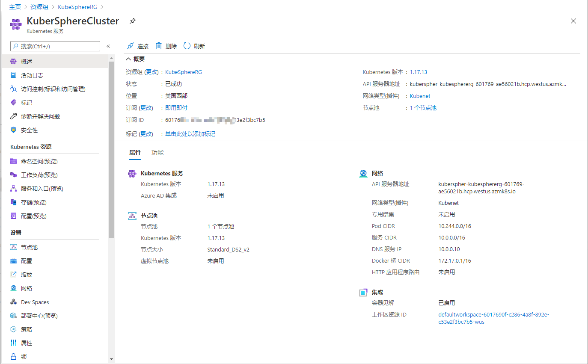The width and height of the screenshot is (588, 364).
Task: Focus the 搜索(Ctrl+/) search box
Action: (55, 46)
